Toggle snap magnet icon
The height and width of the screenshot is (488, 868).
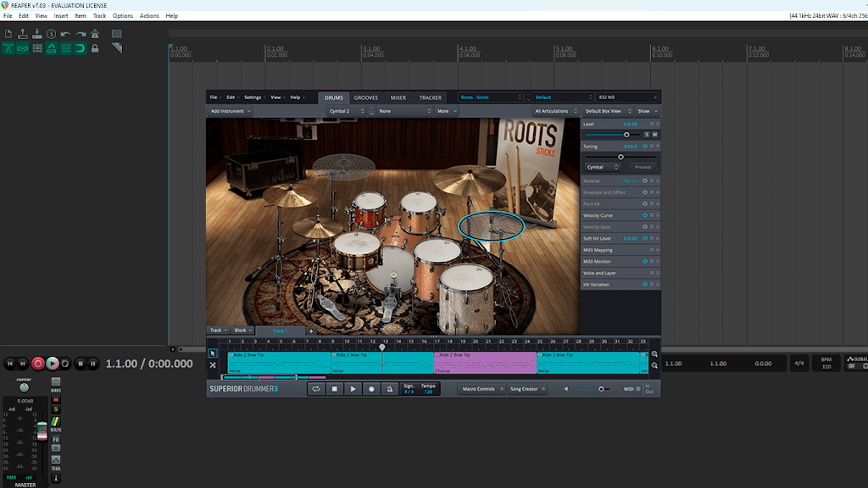click(81, 48)
